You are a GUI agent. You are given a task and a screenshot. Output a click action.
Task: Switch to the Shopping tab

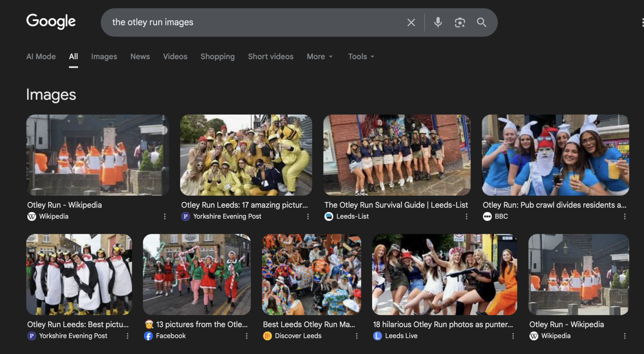[x=217, y=57]
